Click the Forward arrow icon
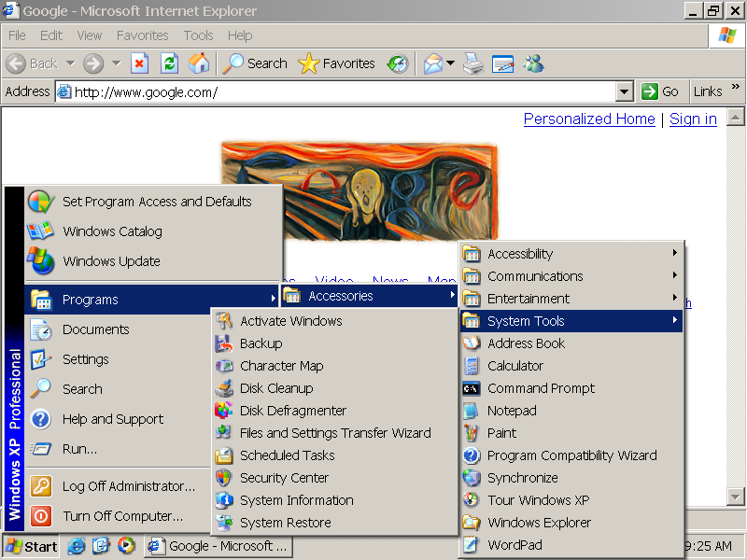The height and width of the screenshot is (560, 747). pyautogui.click(x=92, y=63)
